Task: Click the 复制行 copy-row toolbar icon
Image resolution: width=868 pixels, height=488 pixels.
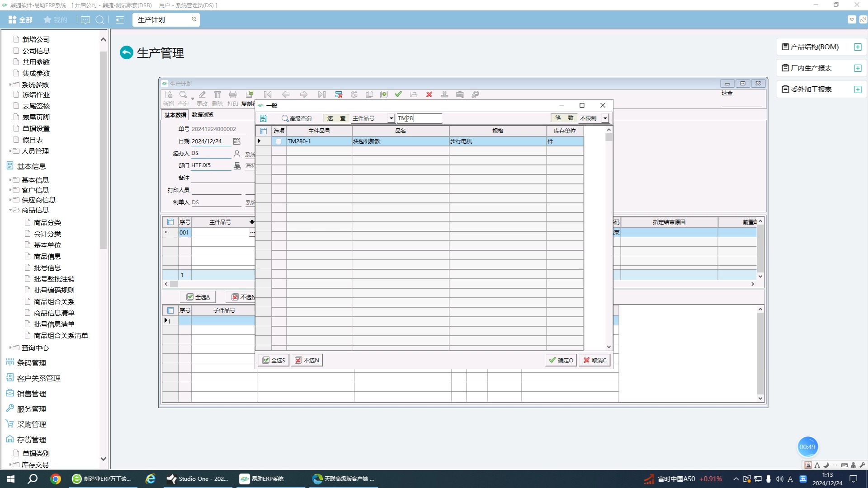Action: click(249, 94)
